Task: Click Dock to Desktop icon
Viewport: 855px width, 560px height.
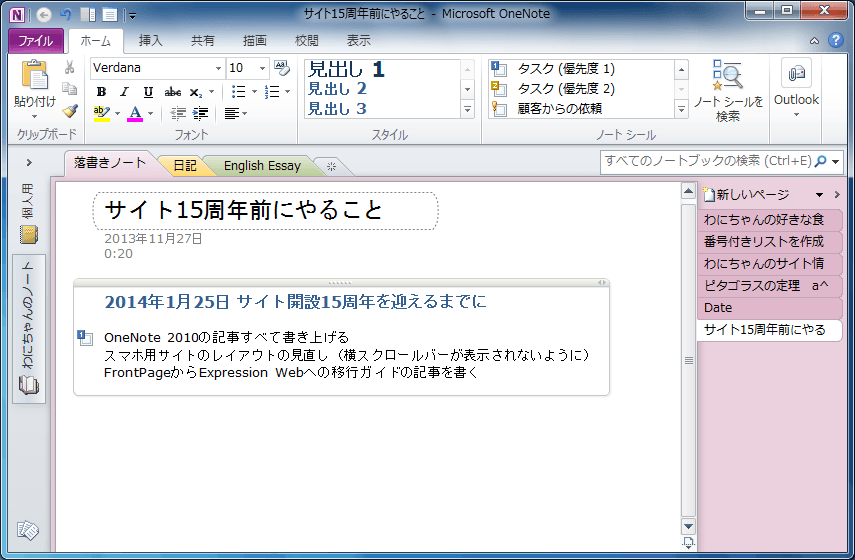Action: pyautogui.click(x=87, y=15)
